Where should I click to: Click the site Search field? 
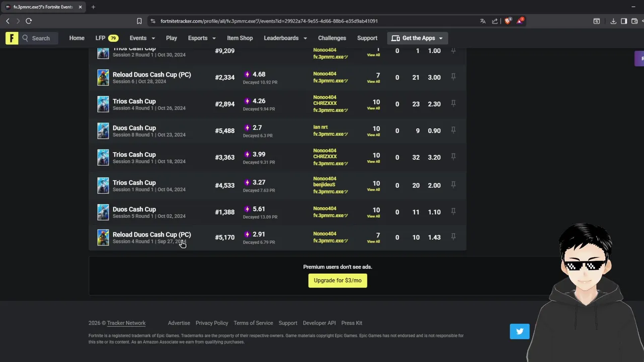(40, 38)
